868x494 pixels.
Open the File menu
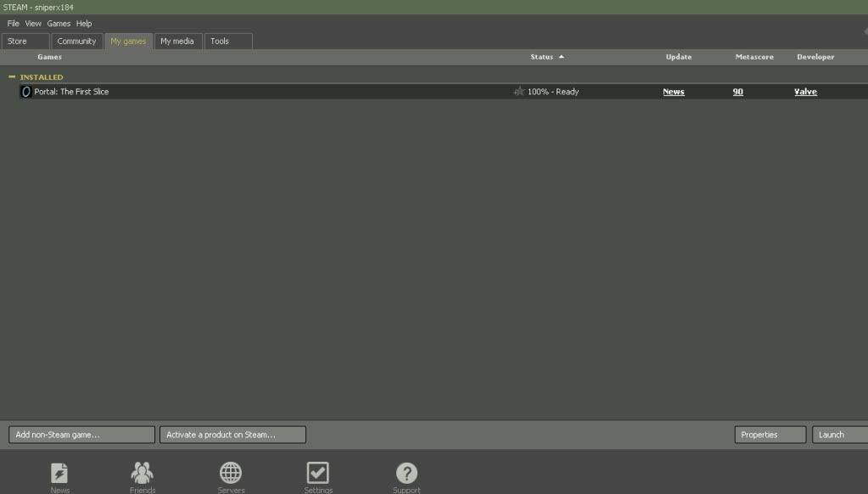coord(13,24)
